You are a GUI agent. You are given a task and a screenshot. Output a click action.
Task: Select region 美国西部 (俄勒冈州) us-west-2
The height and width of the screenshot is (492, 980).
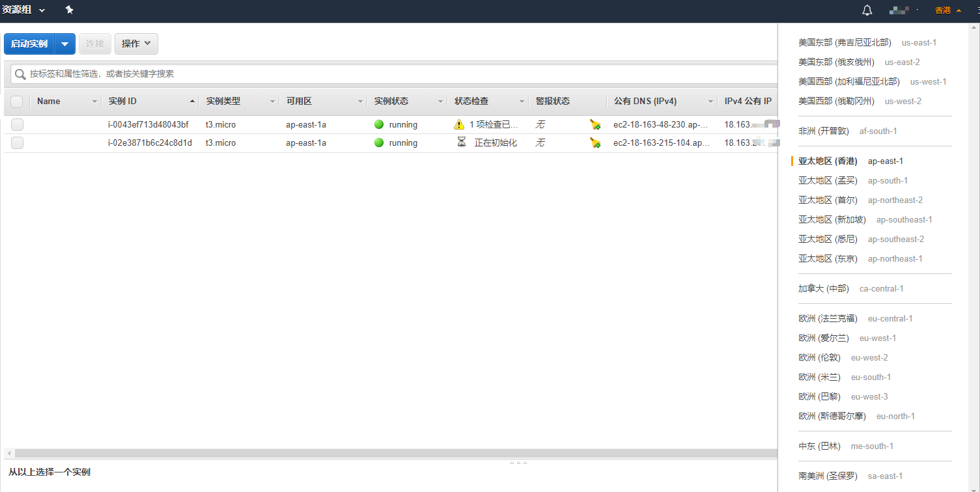(860, 101)
